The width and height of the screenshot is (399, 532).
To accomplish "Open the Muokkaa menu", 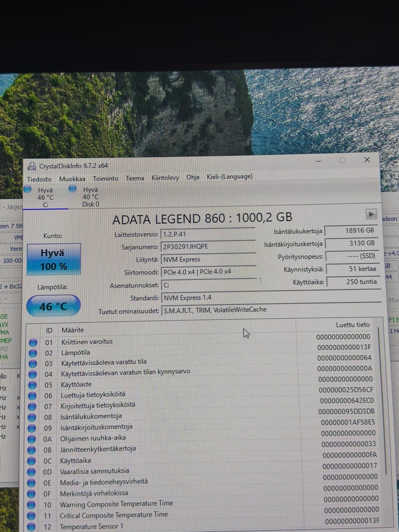I will pyautogui.click(x=72, y=179).
